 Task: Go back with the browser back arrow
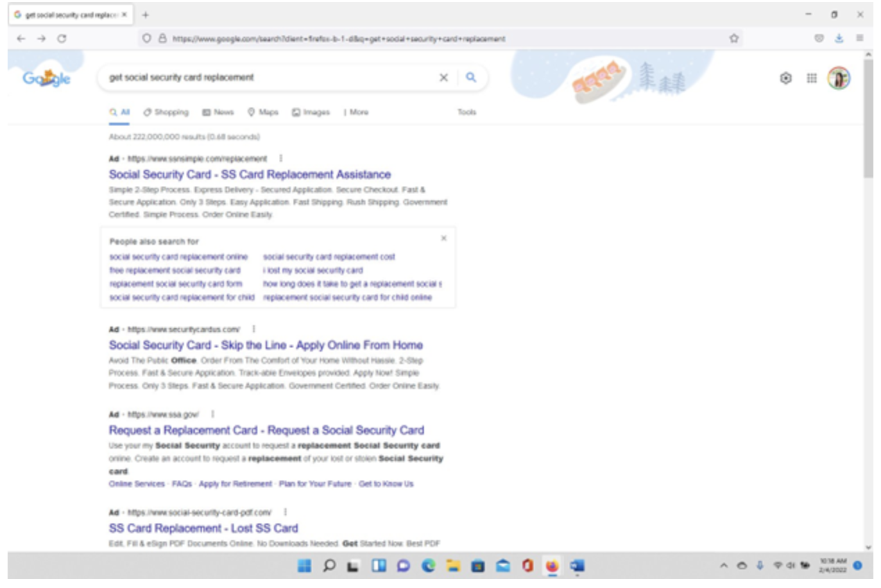(x=22, y=39)
